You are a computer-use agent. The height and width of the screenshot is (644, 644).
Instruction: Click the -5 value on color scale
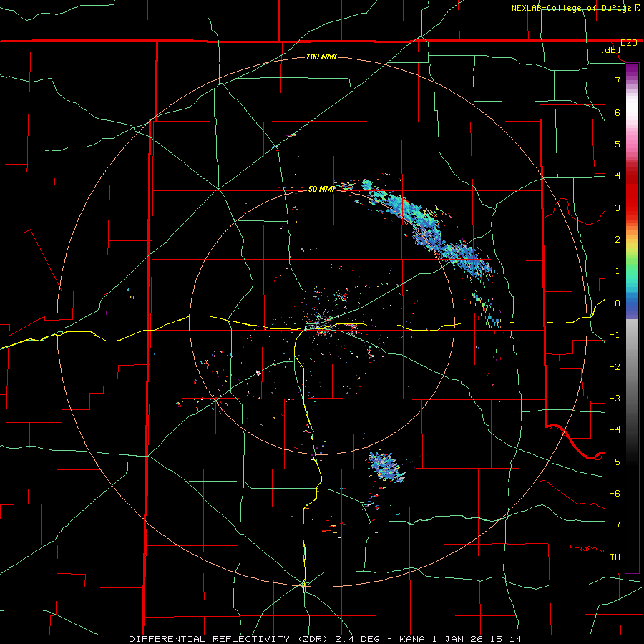tap(615, 462)
